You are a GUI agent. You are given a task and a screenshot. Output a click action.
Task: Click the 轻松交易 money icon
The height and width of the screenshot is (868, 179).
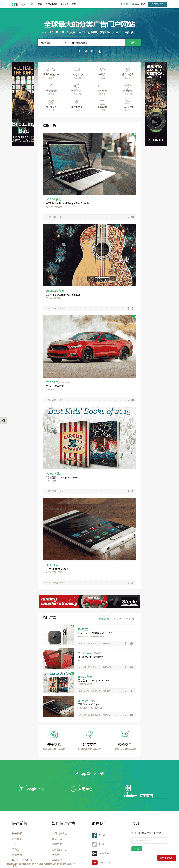125,734
